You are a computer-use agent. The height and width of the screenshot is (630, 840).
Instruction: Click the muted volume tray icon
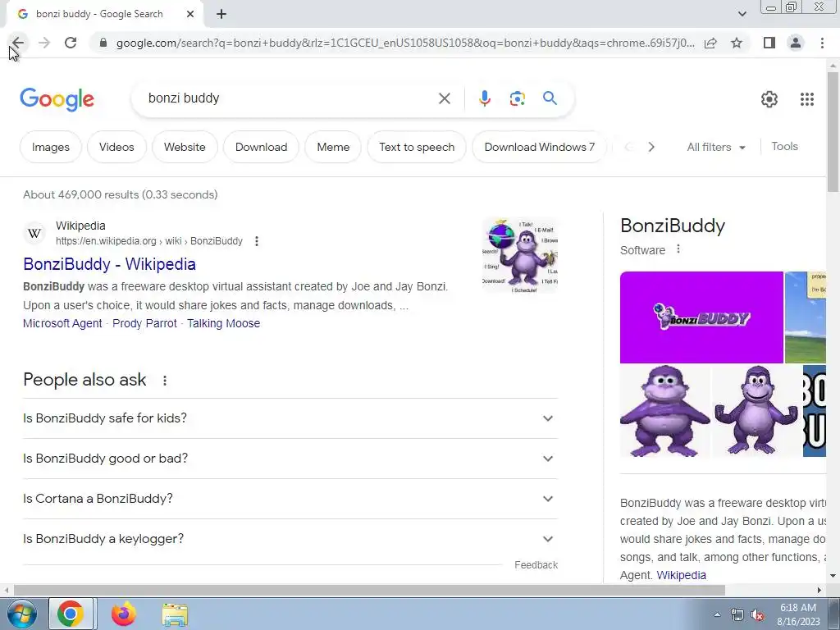tap(757, 615)
